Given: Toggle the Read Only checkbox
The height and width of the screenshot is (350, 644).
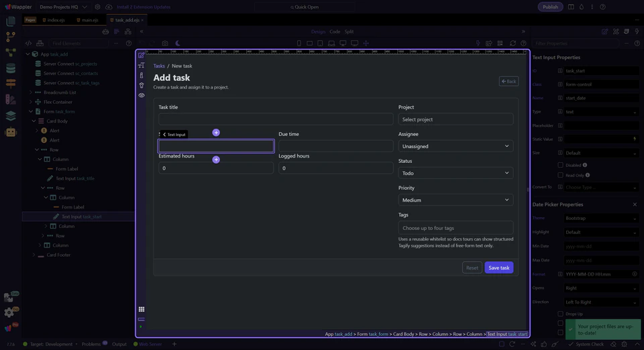Looking at the screenshot, I should (x=560, y=175).
